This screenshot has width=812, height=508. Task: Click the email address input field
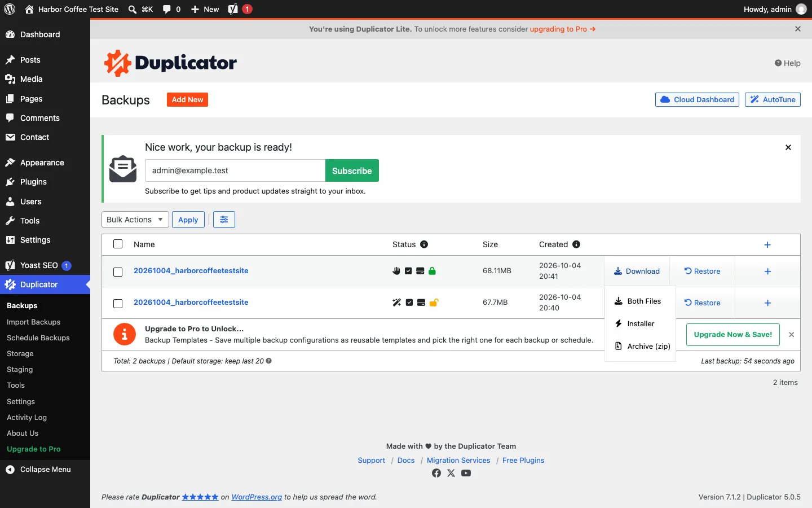235,170
